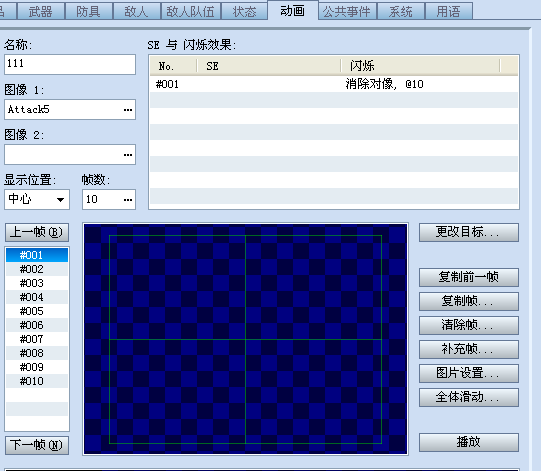This screenshot has width=541, height=471.
Task: Click the 消除对像, @10 flash entry
Action: tap(384, 84)
